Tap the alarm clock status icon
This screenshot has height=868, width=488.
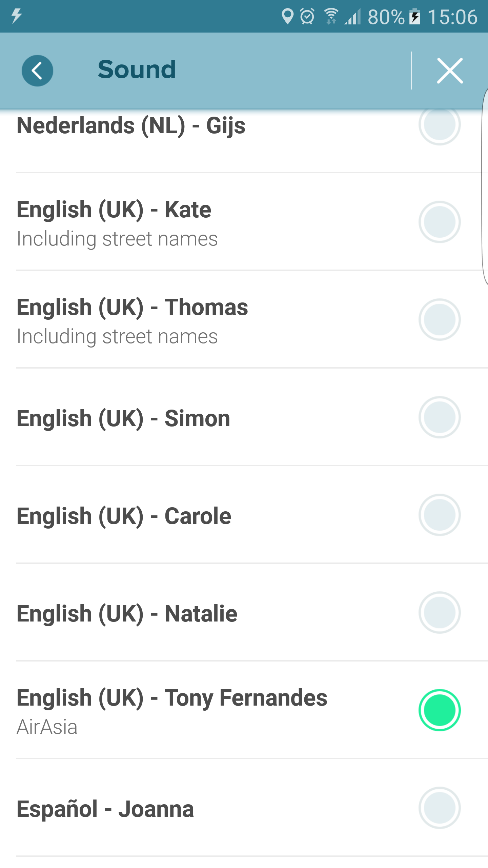point(307,16)
